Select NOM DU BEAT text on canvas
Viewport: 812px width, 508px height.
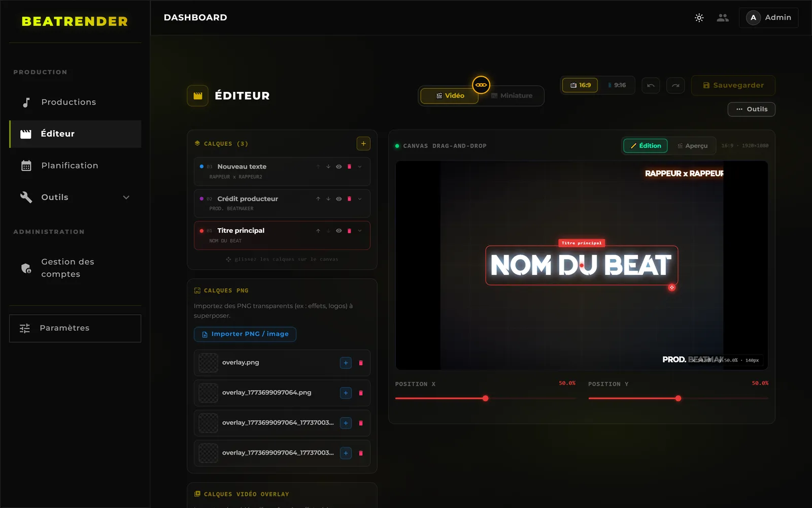[x=582, y=265]
